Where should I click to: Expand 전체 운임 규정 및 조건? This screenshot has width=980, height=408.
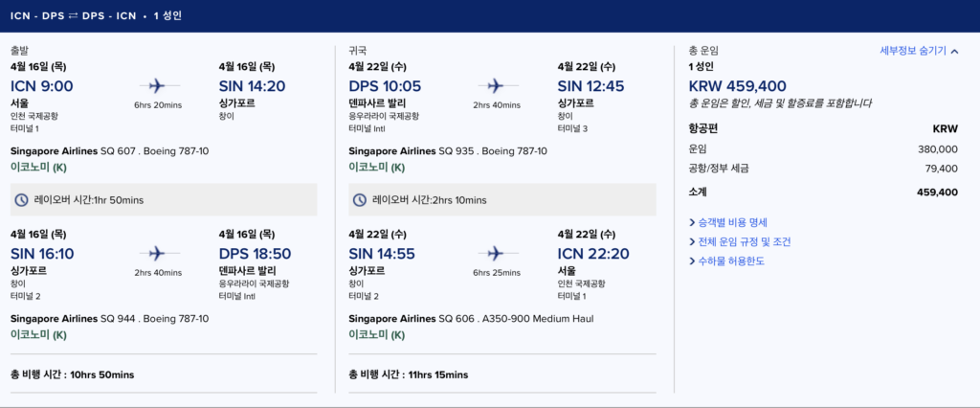click(739, 241)
